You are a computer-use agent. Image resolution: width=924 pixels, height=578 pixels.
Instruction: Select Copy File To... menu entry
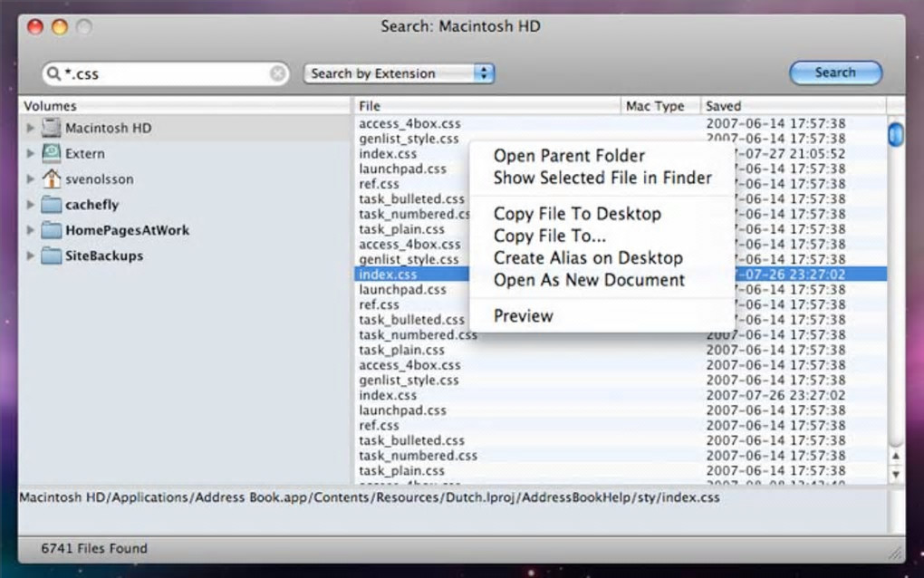tap(602, 236)
